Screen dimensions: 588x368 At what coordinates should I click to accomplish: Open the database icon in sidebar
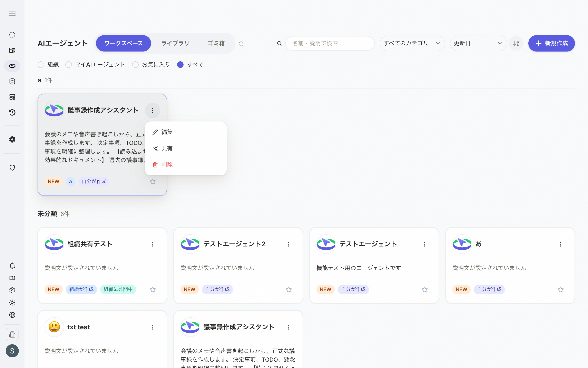point(12,82)
